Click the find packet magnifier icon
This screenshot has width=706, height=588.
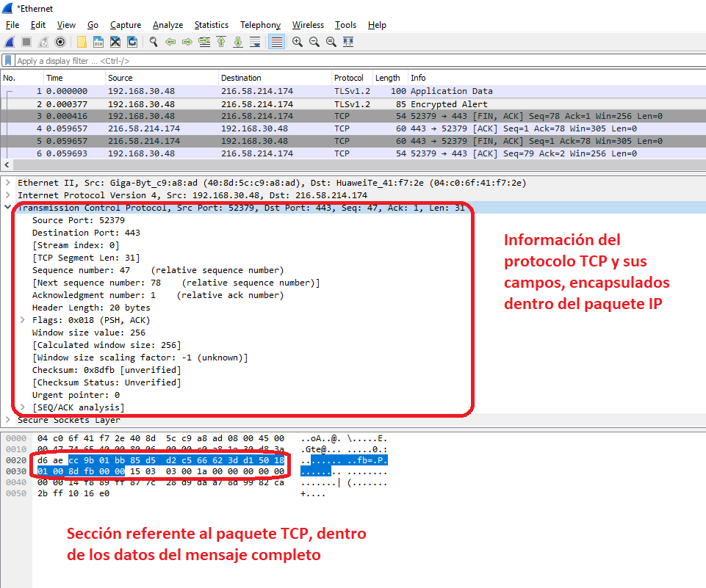[154, 42]
